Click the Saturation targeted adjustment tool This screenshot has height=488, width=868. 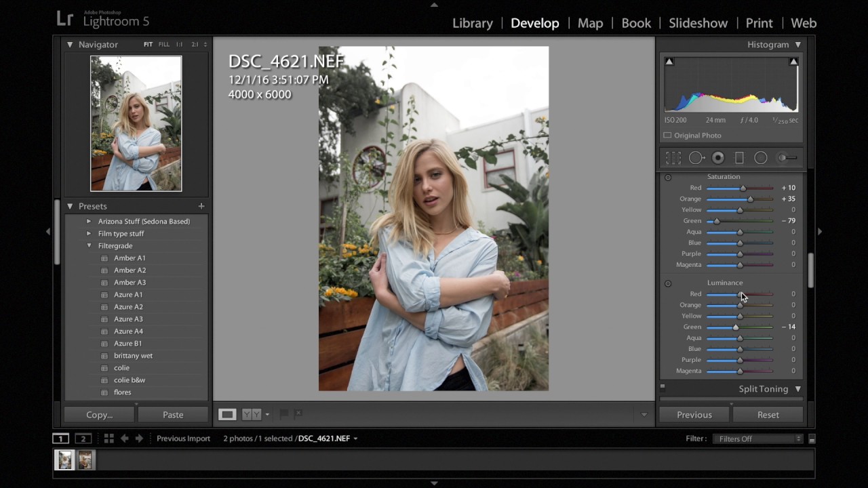point(668,178)
